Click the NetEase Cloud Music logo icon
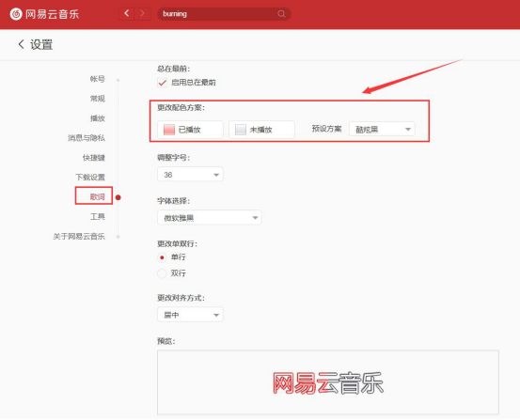This screenshot has width=520, height=420. [x=16, y=14]
